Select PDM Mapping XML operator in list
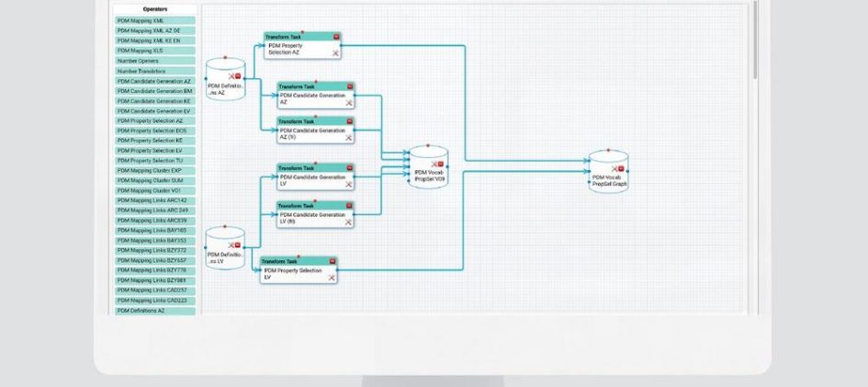 [x=154, y=20]
